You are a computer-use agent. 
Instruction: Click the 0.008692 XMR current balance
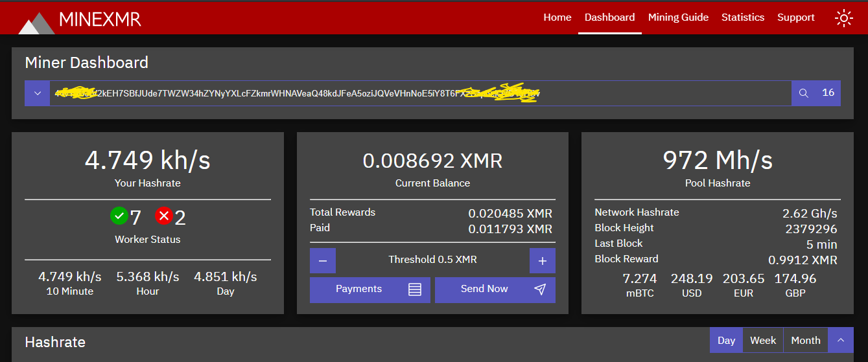tap(432, 161)
